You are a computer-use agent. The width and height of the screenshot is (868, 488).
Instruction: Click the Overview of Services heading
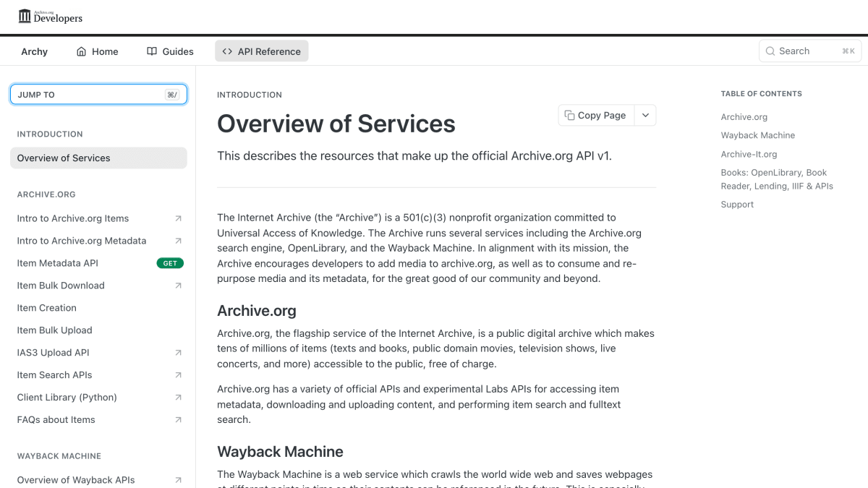(x=336, y=124)
